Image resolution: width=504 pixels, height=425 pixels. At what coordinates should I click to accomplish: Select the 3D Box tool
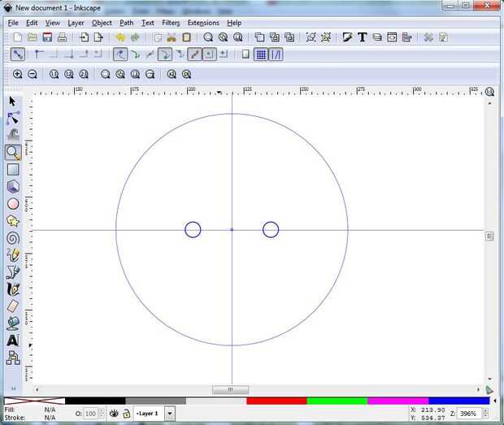click(x=13, y=186)
